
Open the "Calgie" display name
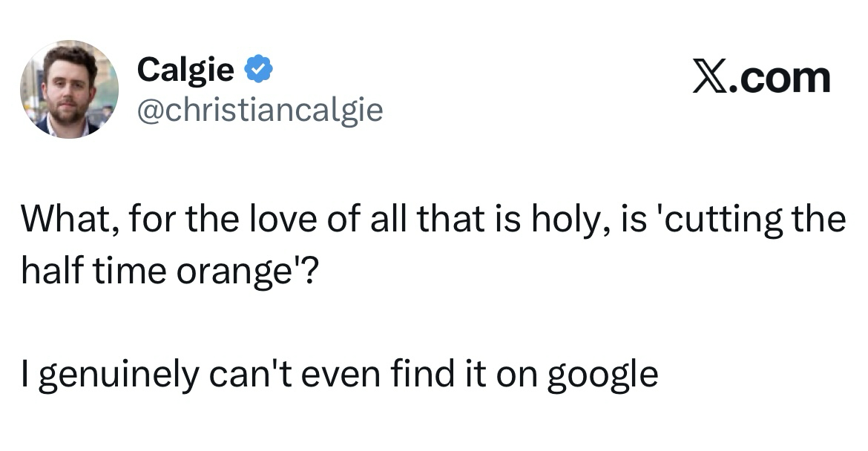[186, 70]
